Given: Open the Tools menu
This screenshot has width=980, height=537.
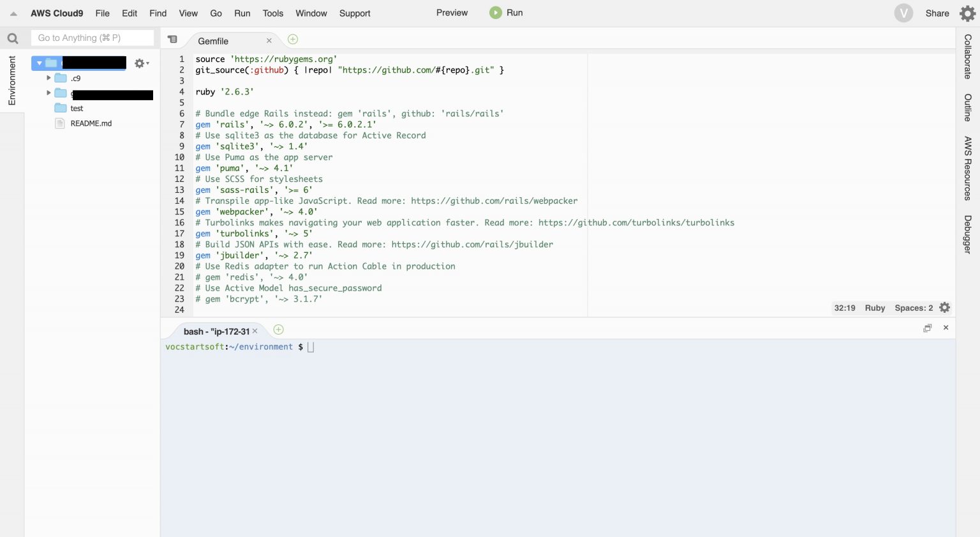Looking at the screenshot, I should 272,13.
